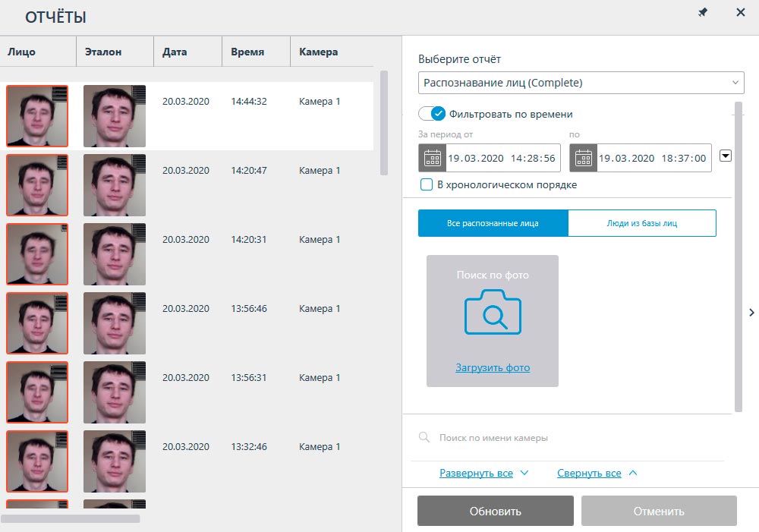Pin the Reports panel with pushpin icon

703,13
